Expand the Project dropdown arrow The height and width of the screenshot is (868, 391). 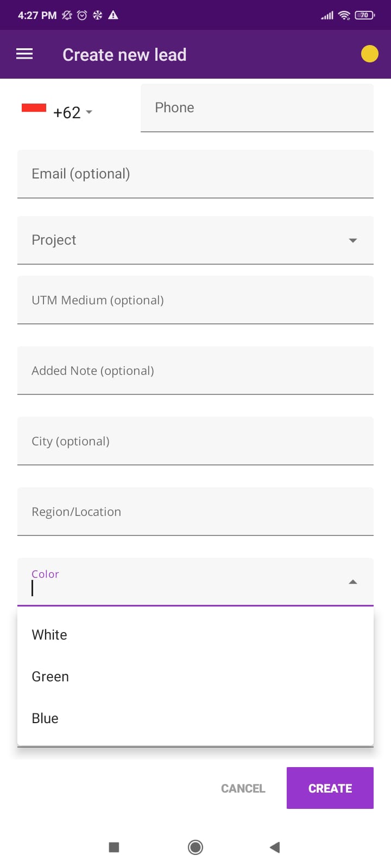pyautogui.click(x=353, y=240)
